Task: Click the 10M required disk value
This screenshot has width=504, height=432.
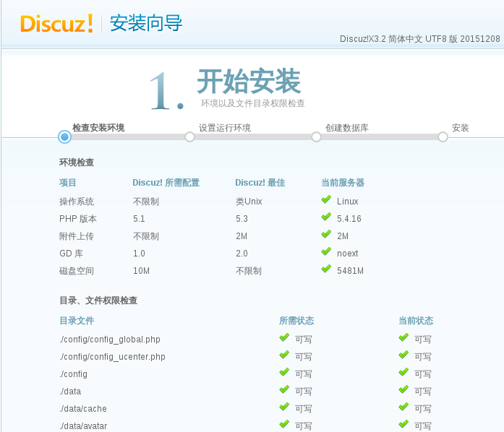Action: coord(142,271)
